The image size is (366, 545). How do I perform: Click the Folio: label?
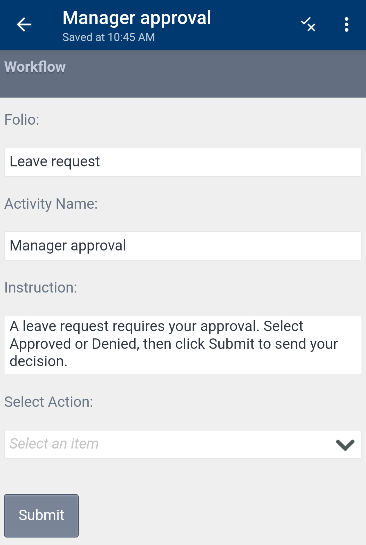point(22,120)
